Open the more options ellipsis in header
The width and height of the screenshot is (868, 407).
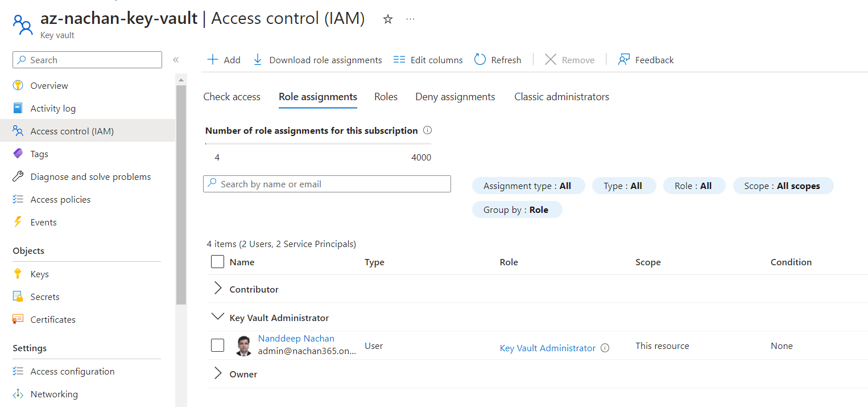[410, 19]
